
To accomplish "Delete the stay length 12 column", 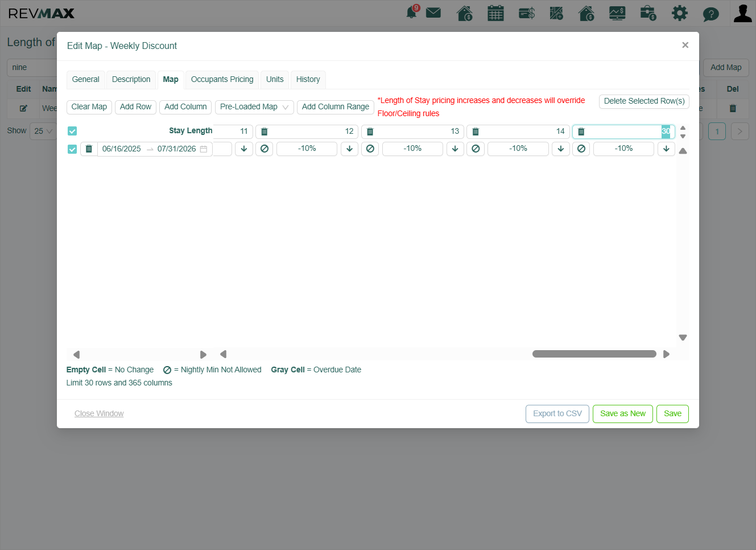I will pyautogui.click(x=265, y=132).
